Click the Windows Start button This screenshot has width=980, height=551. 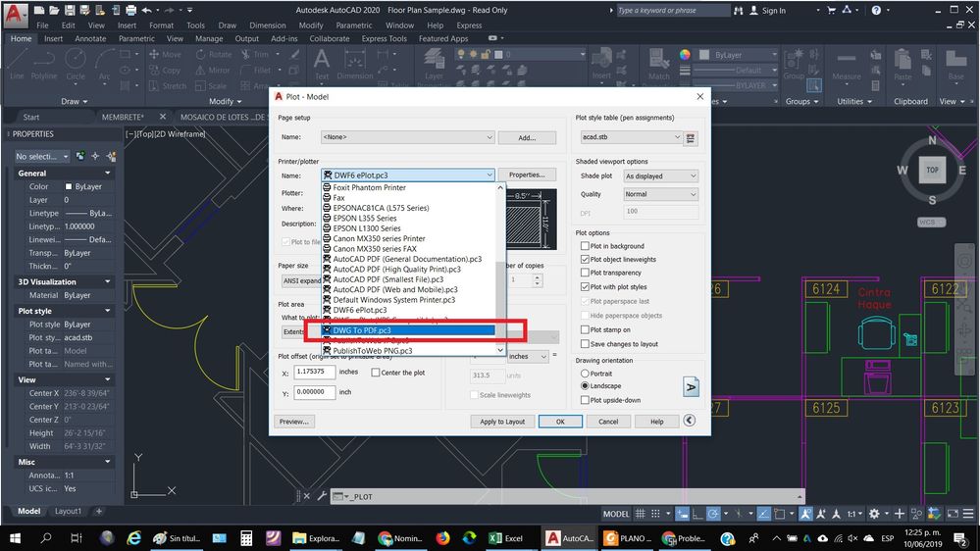tap(15, 538)
